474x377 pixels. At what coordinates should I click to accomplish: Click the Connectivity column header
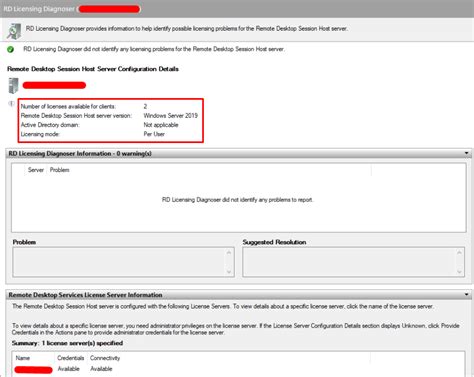point(105,358)
